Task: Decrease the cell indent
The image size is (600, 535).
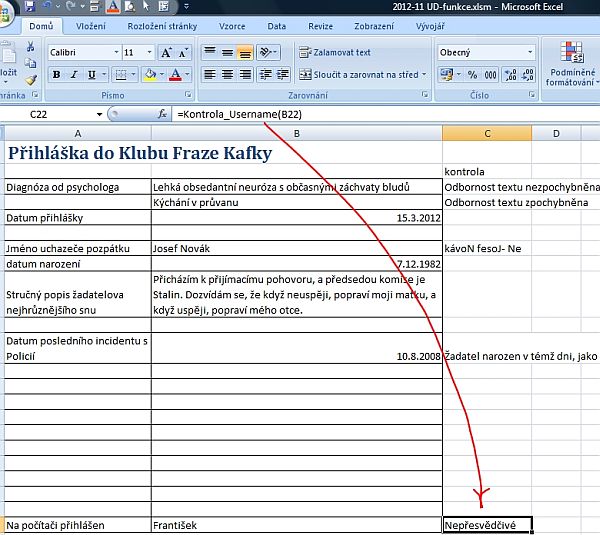Action: click(265, 74)
